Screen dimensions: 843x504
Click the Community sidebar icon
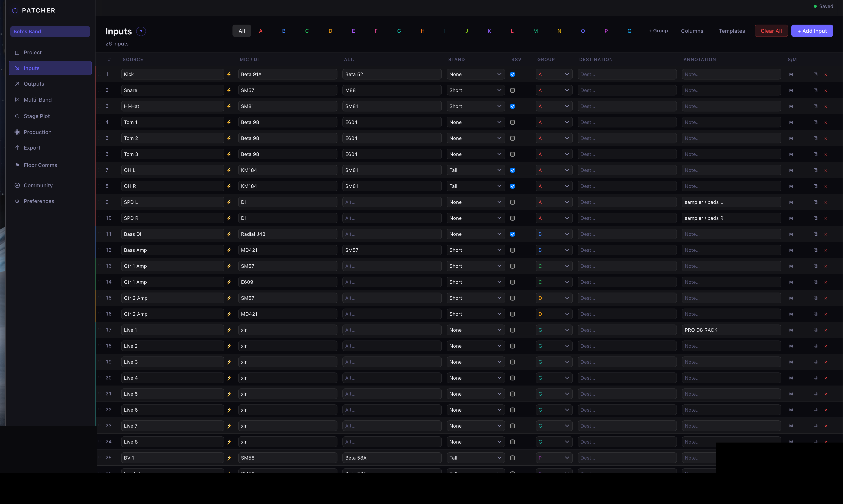tap(17, 185)
